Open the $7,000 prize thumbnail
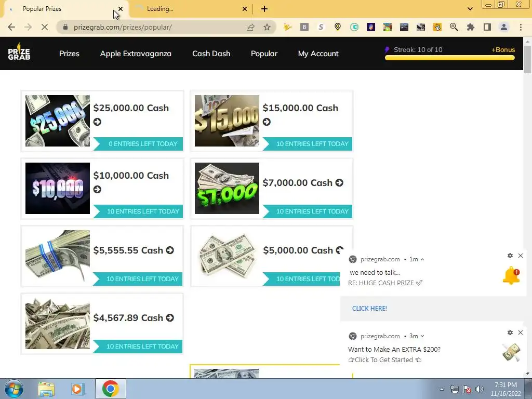Image resolution: width=532 pixels, height=399 pixels. 227,188
